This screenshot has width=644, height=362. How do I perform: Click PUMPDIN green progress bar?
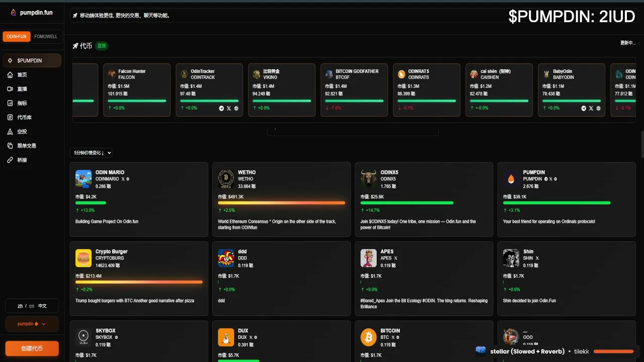pyautogui.click(x=557, y=203)
